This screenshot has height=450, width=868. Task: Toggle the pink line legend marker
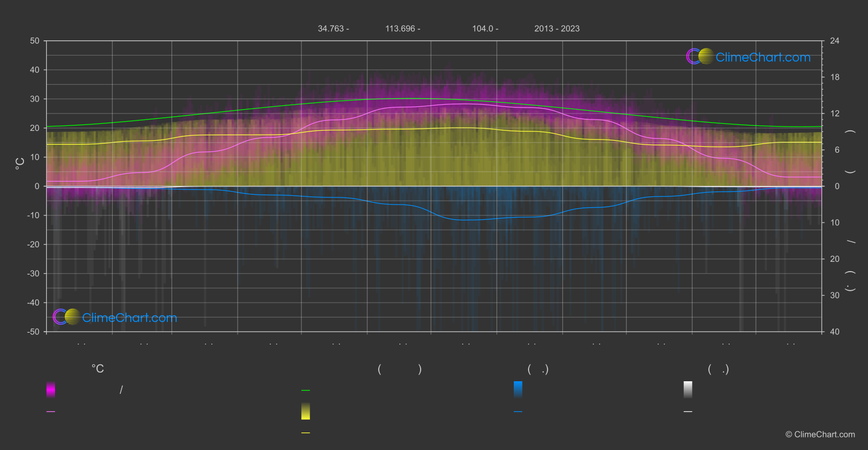click(51, 412)
